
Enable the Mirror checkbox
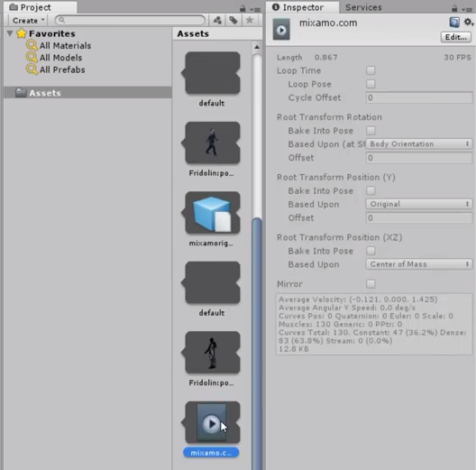click(x=371, y=284)
